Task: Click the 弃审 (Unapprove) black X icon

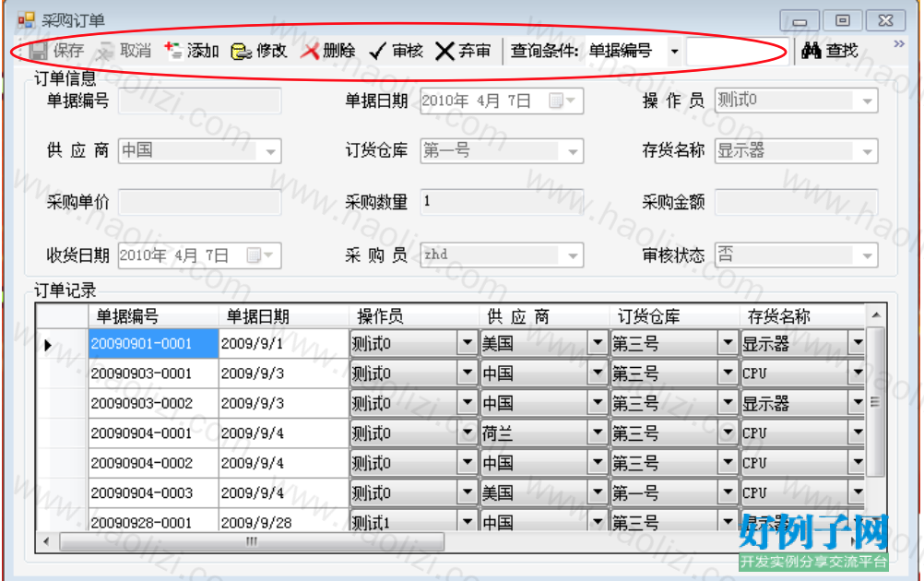Action: coord(444,52)
